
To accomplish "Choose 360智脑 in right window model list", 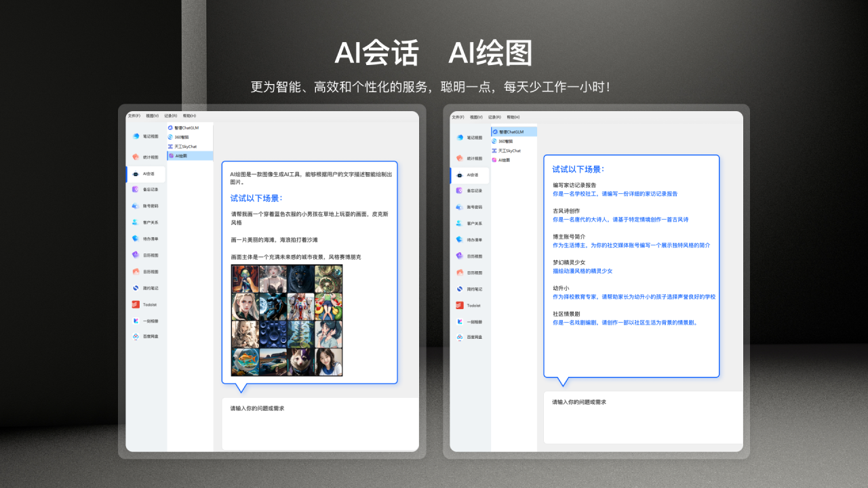I will click(x=506, y=141).
